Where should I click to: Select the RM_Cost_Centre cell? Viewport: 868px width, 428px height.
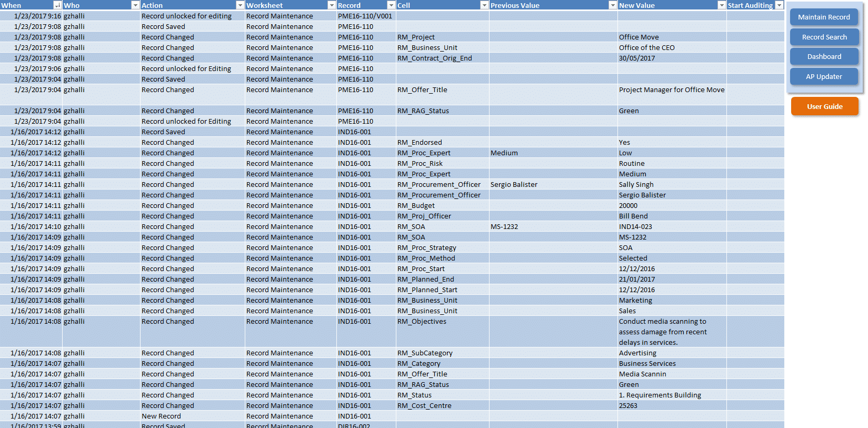click(x=443, y=405)
